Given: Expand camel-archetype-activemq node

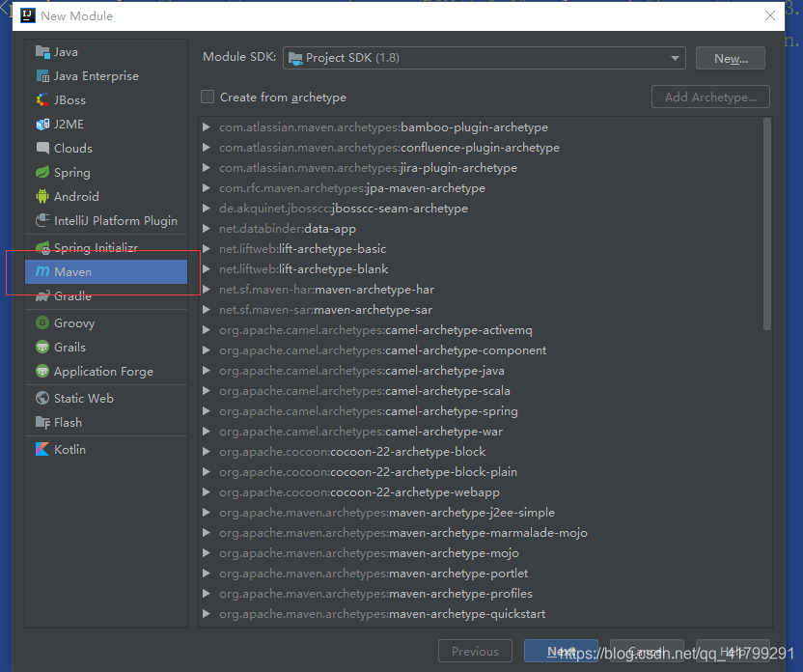Looking at the screenshot, I should [x=207, y=330].
